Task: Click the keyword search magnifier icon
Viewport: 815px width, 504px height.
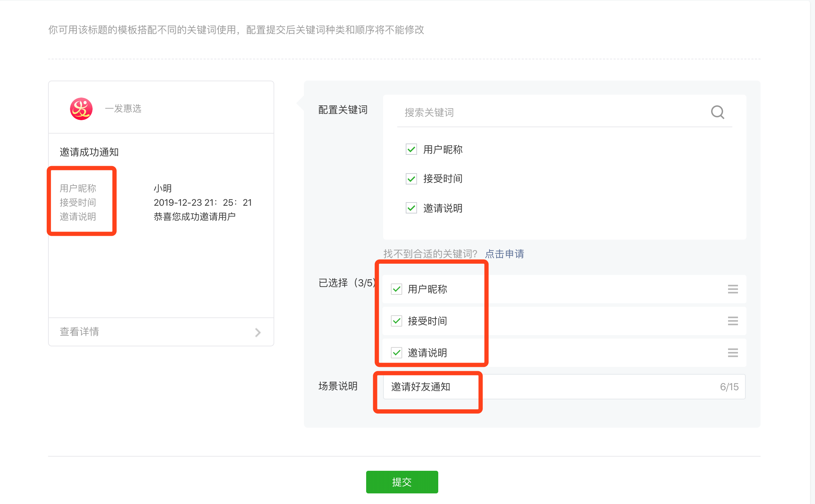Action: pyautogui.click(x=717, y=112)
